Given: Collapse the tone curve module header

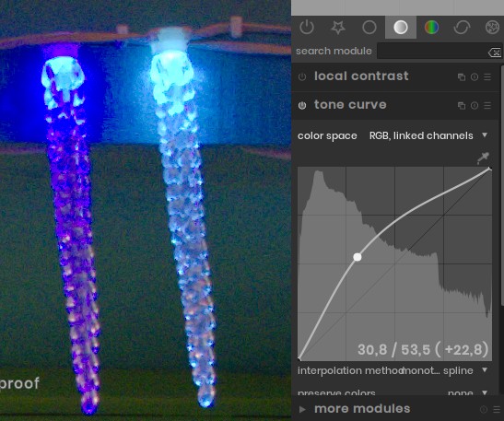Looking at the screenshot, I should click(x=350, y=105).
